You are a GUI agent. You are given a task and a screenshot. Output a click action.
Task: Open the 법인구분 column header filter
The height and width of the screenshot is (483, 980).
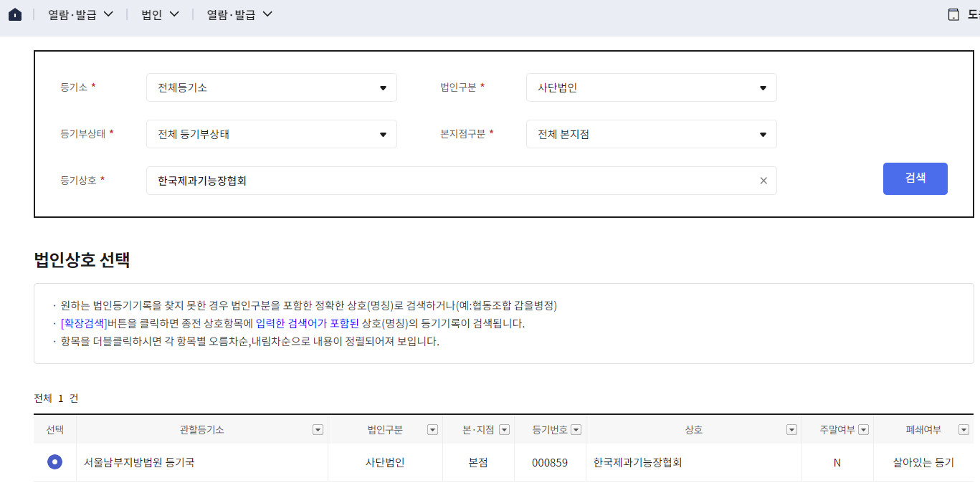(x=432, y=430)
